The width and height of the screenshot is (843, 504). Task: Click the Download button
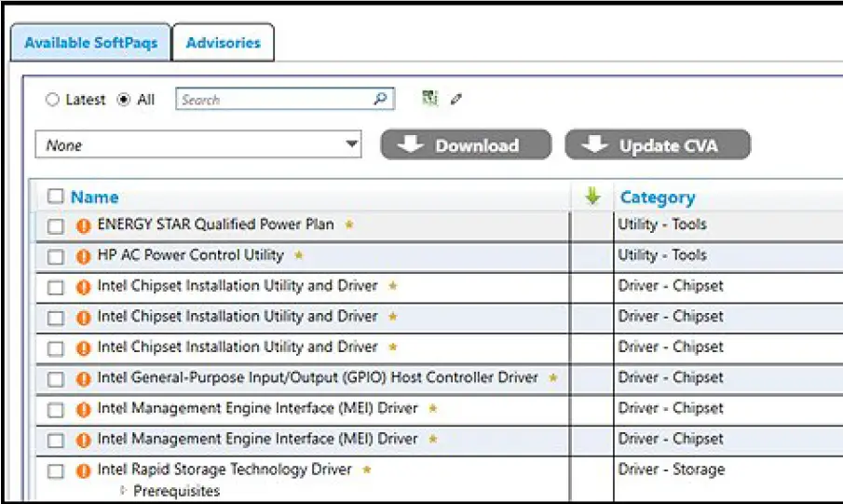(x=466, y=144)
